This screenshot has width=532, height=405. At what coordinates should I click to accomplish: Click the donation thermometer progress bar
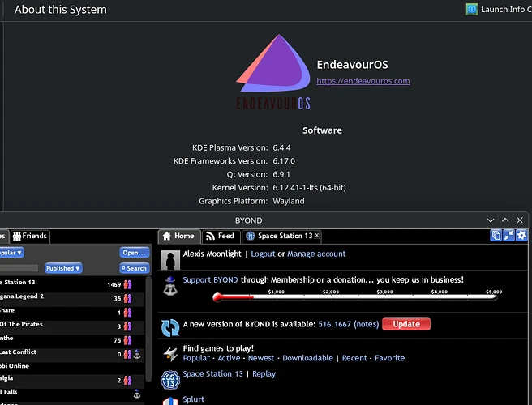click(x=357, y=297)
